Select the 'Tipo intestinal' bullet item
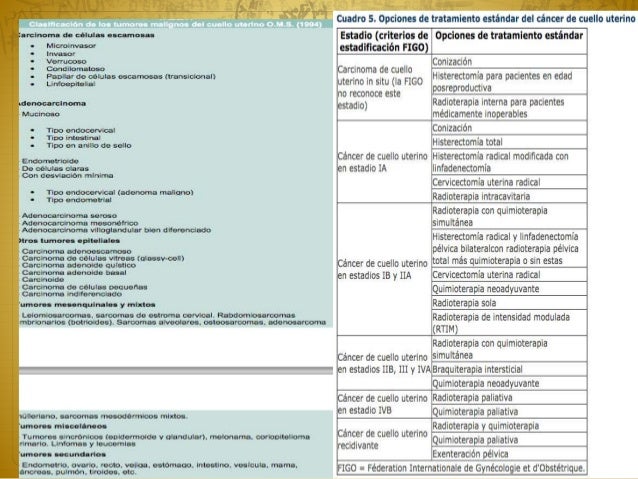Image resolution: width=638 pixels, height=479 pixels. [73, 138]
